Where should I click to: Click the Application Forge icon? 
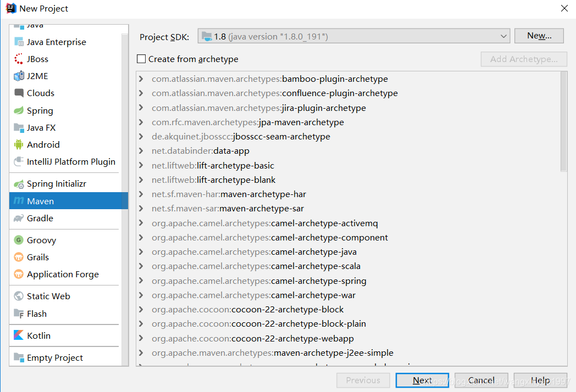coord(19,274)
